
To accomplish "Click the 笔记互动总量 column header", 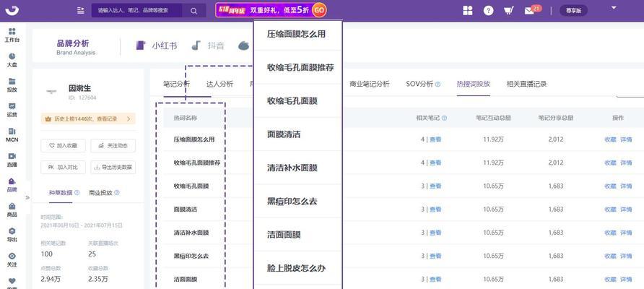I will (493, 118).
